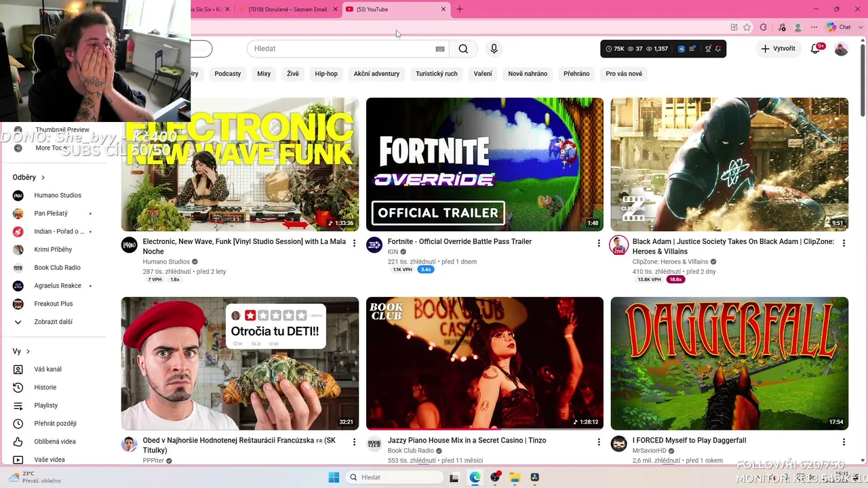Click the blue search icon in extension bar
The height and width of the screenshot is (488, 868).
682,49
